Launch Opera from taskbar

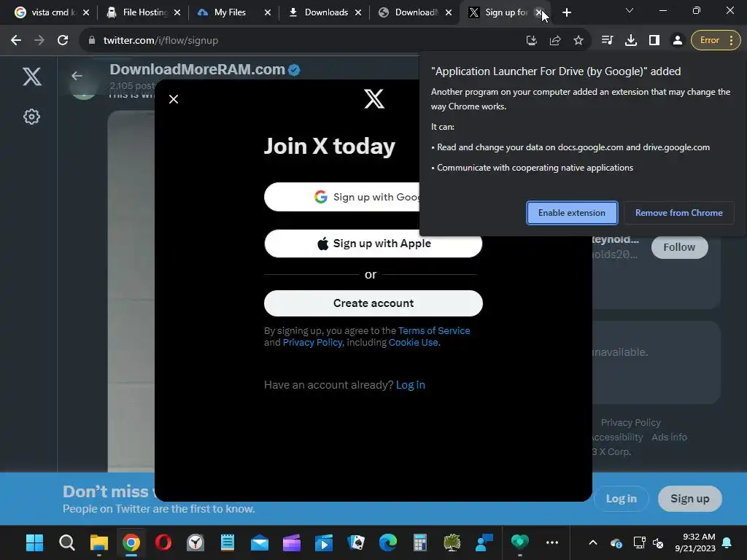(x=163, y=542)
